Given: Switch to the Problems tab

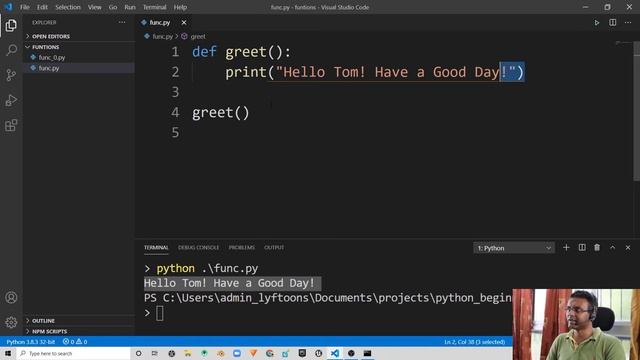Looking at the screenshot, I should (241, 247).
